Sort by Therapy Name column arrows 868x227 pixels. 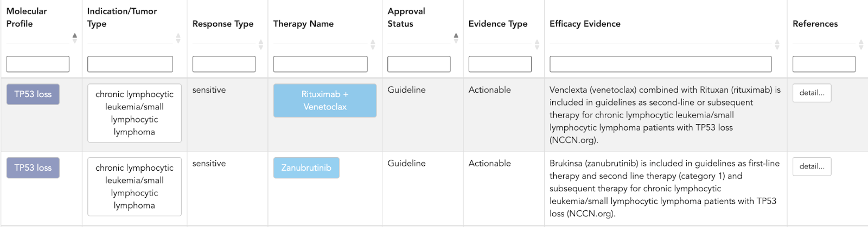click(373, 44)
